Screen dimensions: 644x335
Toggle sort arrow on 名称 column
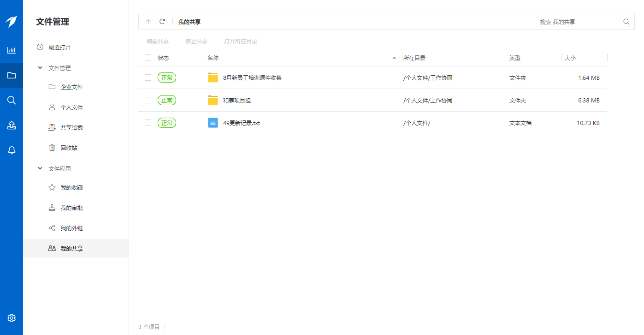[x=394, y=58]
